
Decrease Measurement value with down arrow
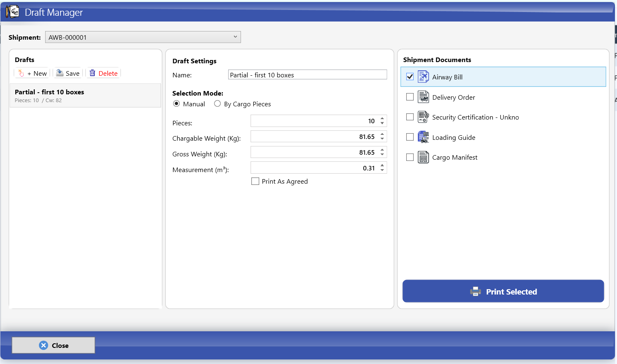pyautogui.click(x=382, y=170)
